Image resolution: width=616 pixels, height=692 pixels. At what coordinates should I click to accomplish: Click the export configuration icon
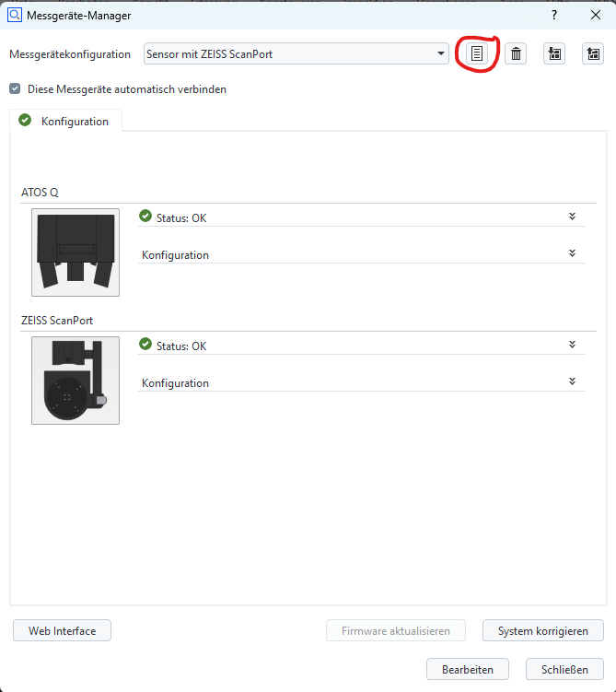pyautogui.click(x=593, y=53)
